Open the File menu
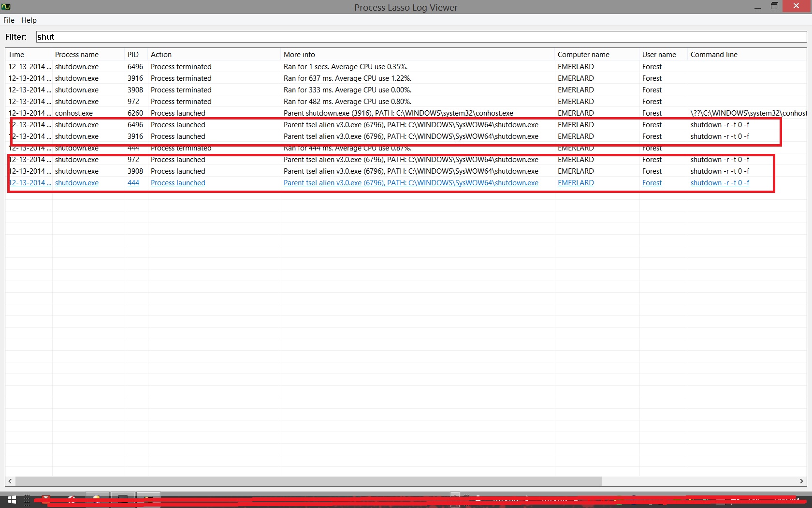The width and height of the screenshot is (812, 508). tap(9, 20)
